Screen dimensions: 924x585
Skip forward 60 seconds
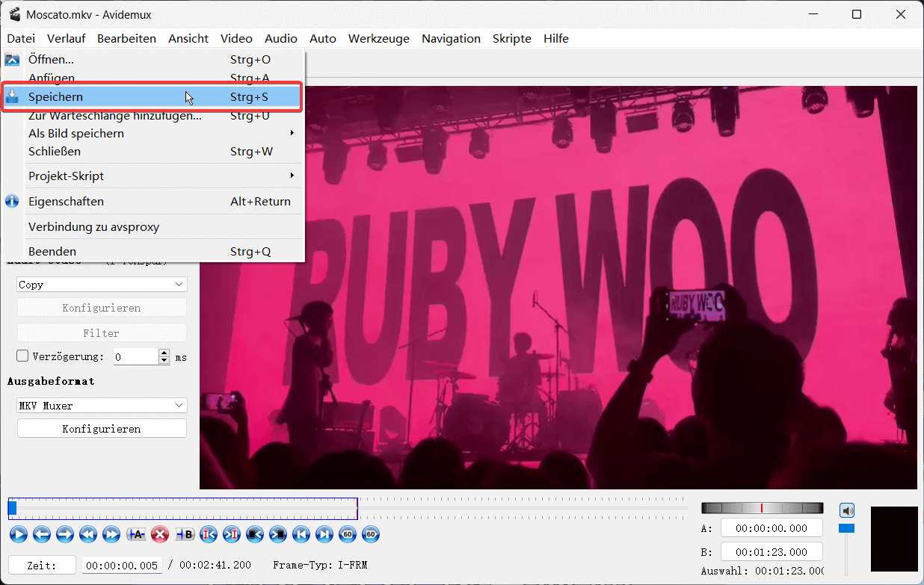click(371, 534)
